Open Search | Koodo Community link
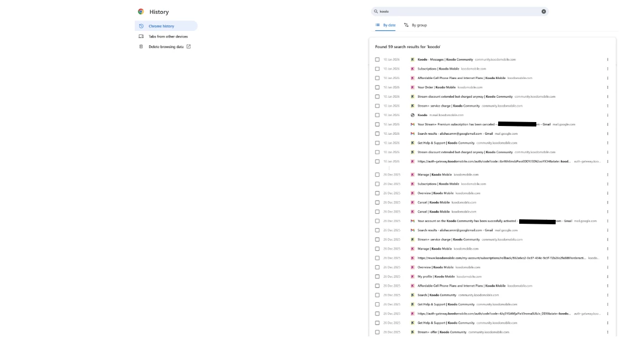 [436, 295]
